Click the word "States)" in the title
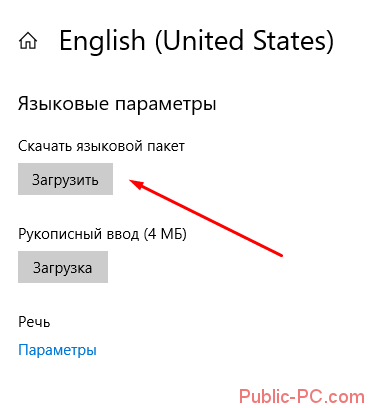 tap(293, 41)
